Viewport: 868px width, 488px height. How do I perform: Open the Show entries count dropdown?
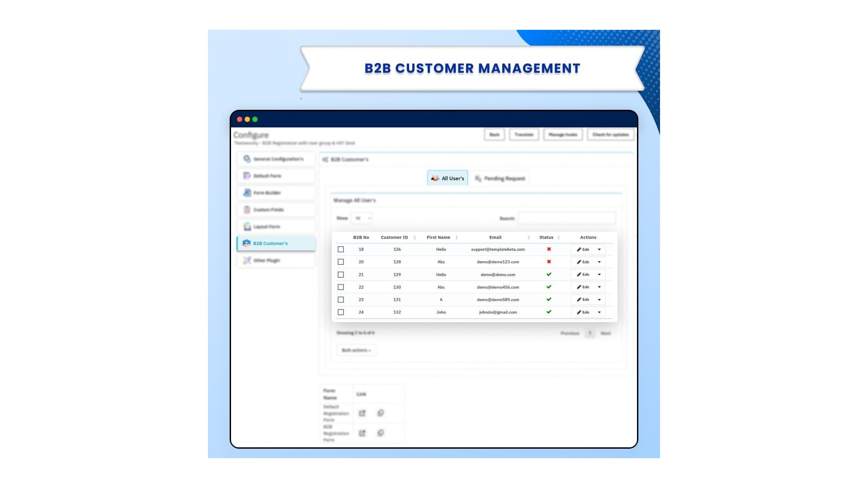(362, 218)
